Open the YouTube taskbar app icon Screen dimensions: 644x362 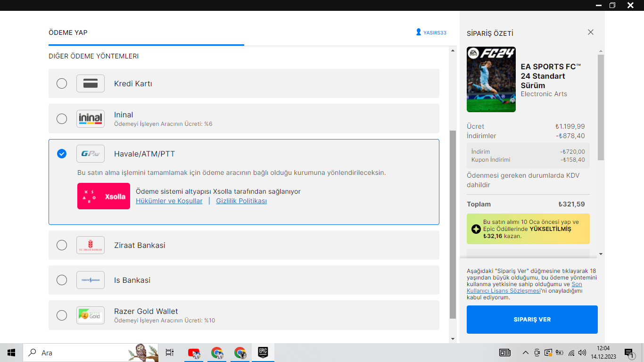point(194,353)
